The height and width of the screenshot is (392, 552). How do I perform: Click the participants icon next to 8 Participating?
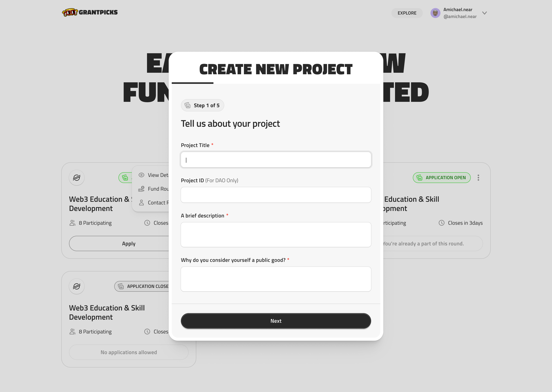(72, 223)
